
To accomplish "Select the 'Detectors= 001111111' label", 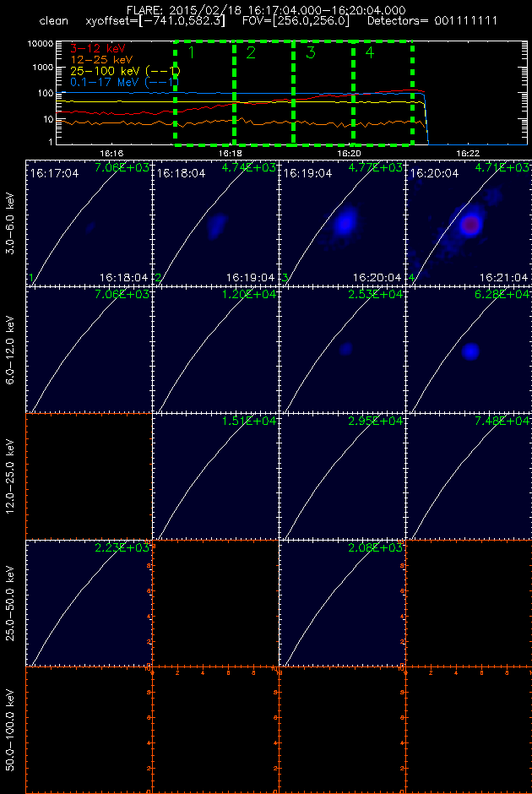I will (x=432, y=22).
